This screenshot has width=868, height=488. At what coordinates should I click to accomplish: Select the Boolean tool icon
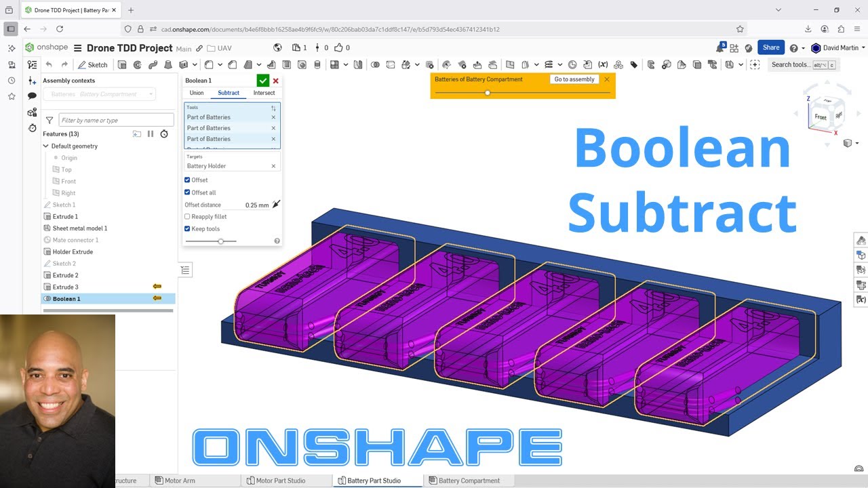(375, 65)
